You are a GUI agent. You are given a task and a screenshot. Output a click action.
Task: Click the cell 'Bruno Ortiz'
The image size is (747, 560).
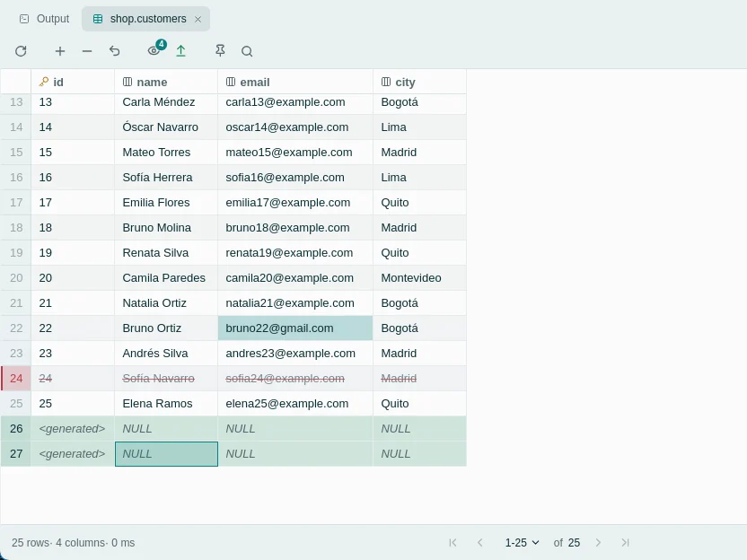coord(166,328)
